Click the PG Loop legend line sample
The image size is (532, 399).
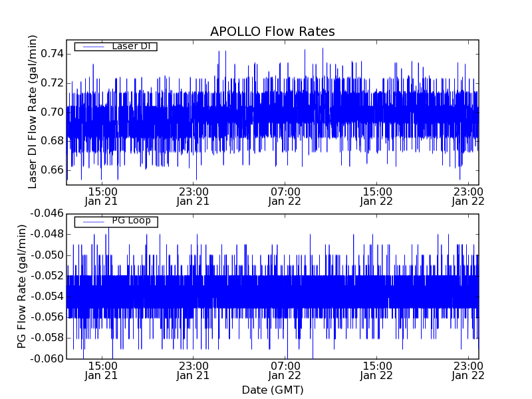(93, 222)
